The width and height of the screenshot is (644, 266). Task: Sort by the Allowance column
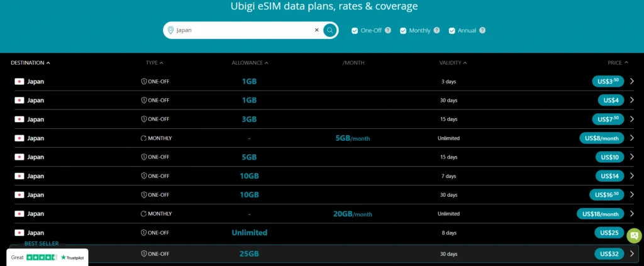(250, 63)
